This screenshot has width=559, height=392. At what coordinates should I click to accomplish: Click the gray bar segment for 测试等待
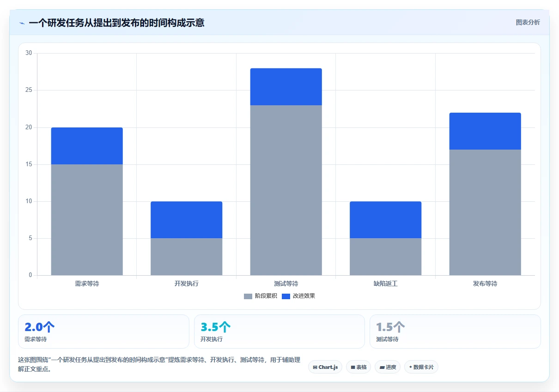coord(286,190)
